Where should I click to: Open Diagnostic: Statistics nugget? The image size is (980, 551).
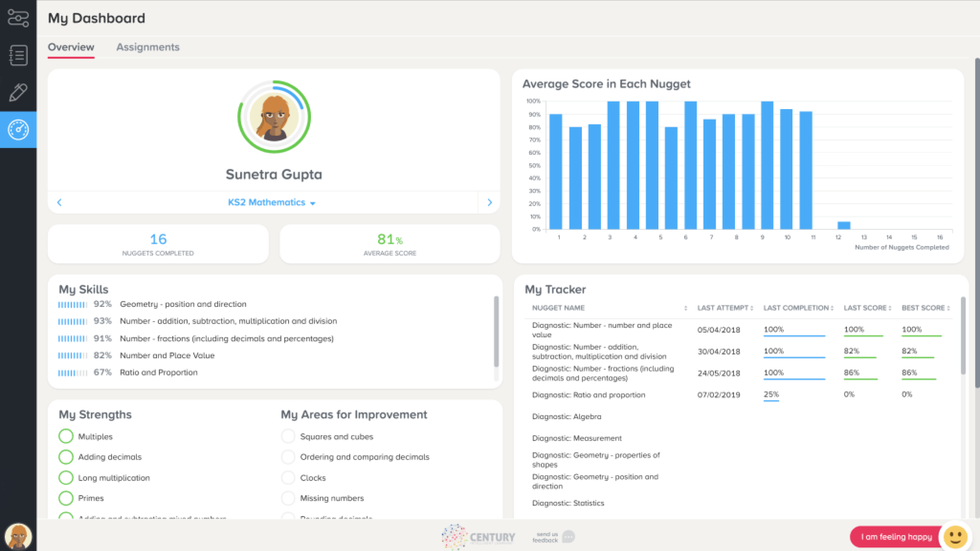pos(568,503)
